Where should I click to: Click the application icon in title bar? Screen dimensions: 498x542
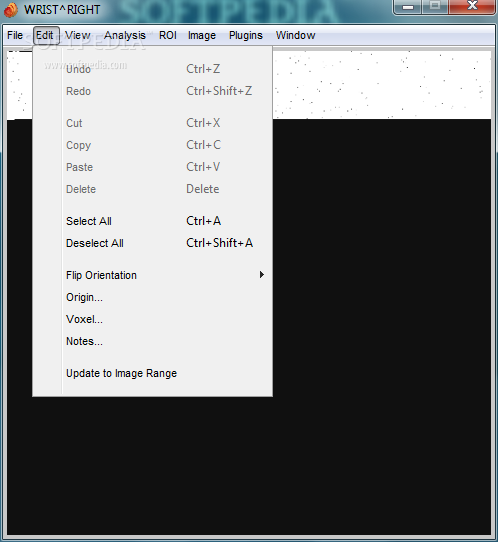[x=11, y=10]
